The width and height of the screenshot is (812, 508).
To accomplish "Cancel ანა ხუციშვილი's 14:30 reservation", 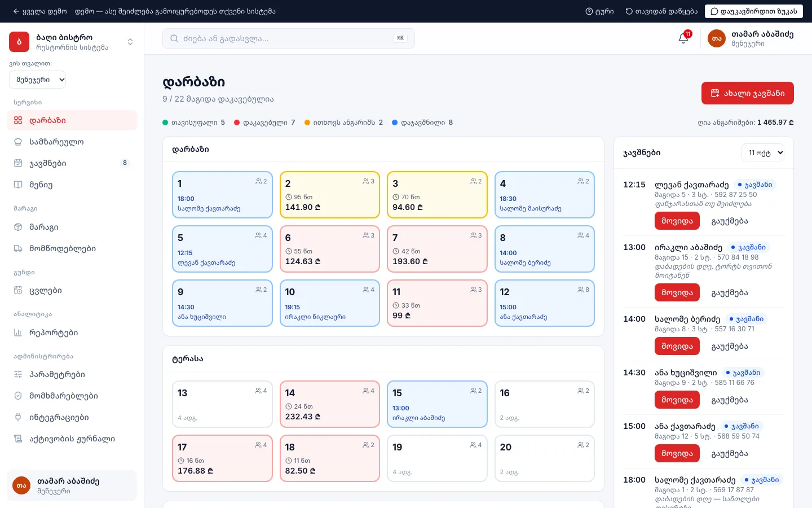I will coord(730,400).
